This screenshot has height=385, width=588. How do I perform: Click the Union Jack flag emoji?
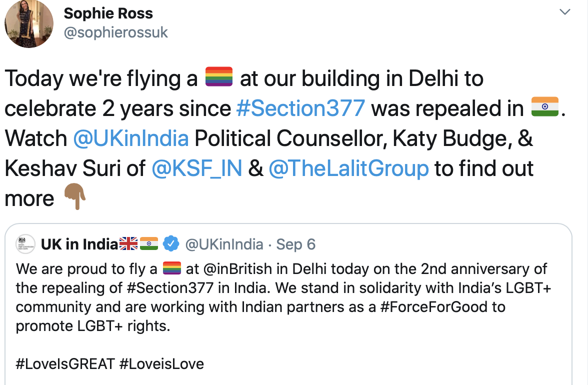click(128, 244)
